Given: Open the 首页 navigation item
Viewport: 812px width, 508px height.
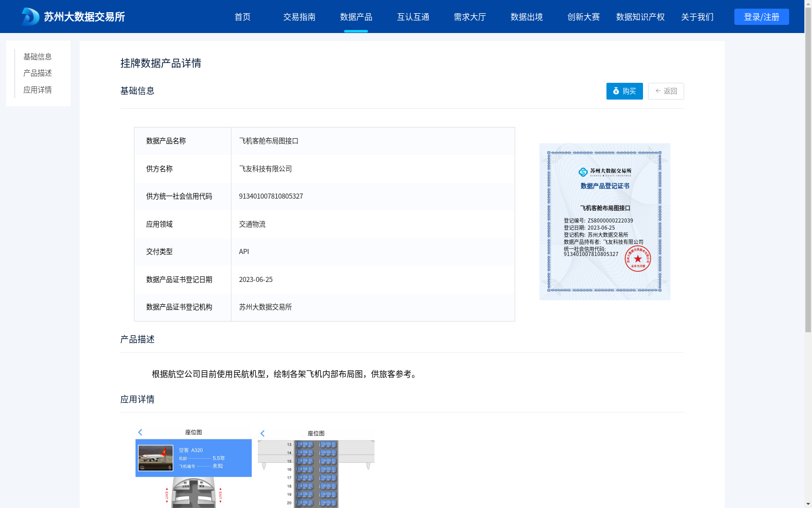Looking at the screenshot, I should 243,17.
